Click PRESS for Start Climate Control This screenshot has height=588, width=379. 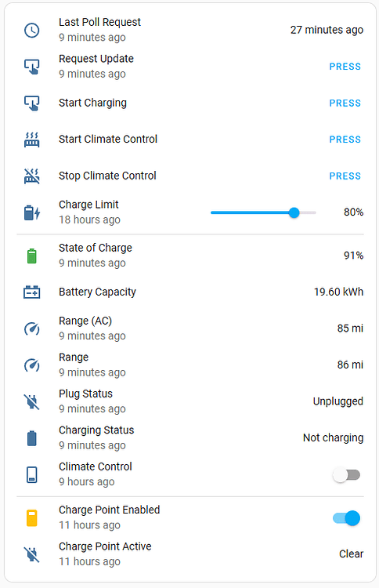coord(345,140)
